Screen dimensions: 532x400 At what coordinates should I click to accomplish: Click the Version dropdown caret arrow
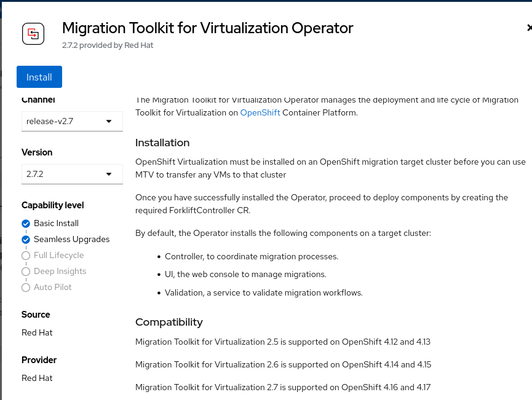109,174
